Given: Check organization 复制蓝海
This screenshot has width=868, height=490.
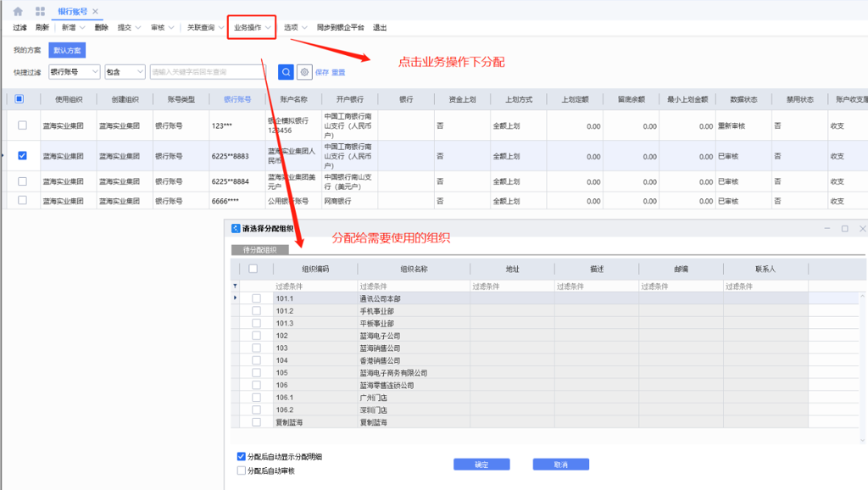Looking at the screenshot, I should click(256, 422).
